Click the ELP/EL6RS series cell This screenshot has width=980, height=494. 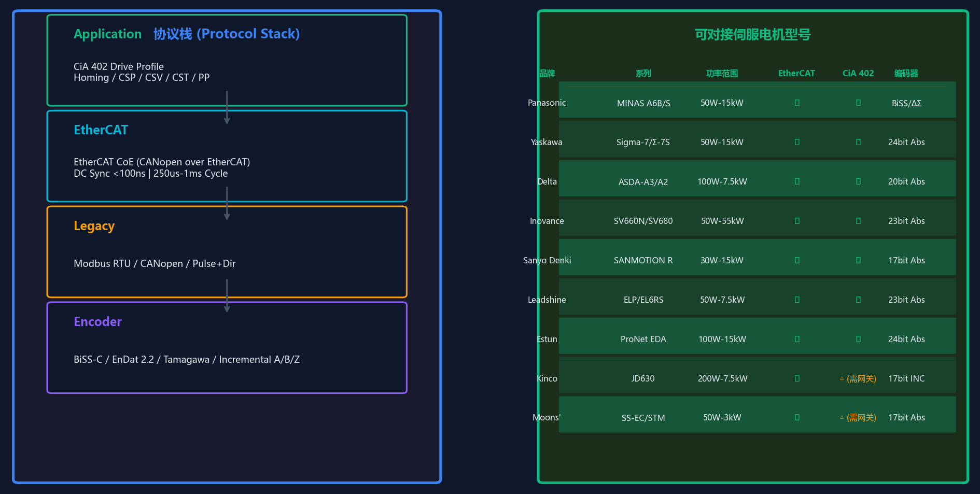[643, 300]
